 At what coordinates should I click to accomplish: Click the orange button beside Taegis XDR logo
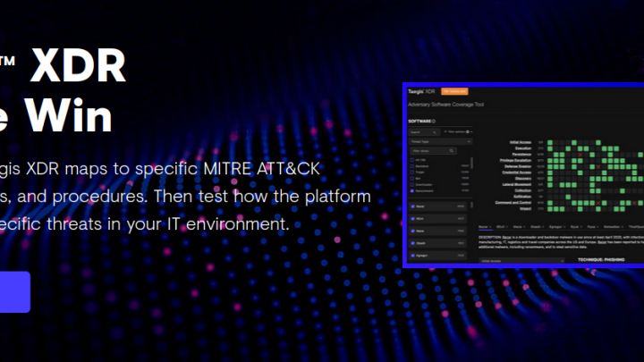click(x=454, y=91)
